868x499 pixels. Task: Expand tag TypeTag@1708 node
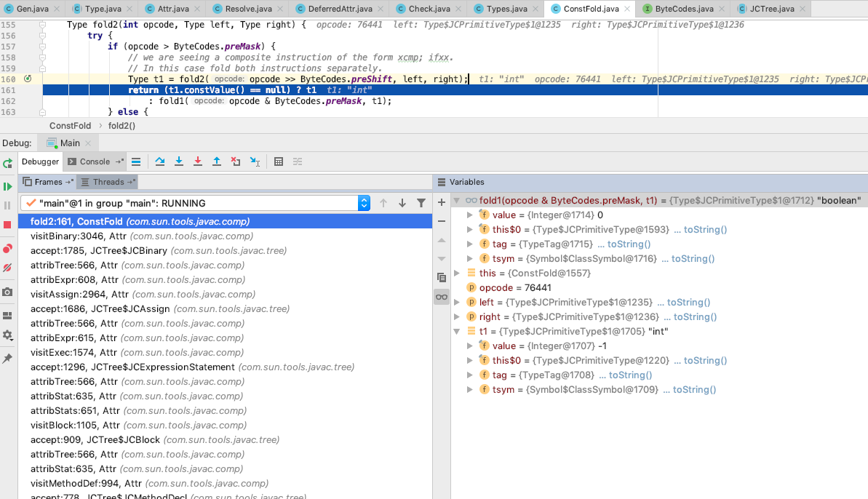click(470, 375)
